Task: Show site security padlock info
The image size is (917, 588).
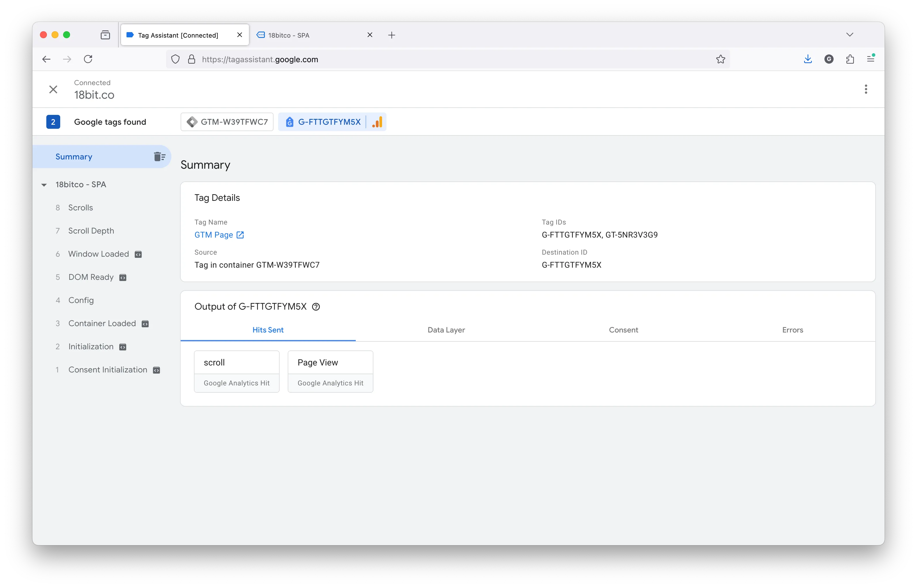Action: pos(192,59)
